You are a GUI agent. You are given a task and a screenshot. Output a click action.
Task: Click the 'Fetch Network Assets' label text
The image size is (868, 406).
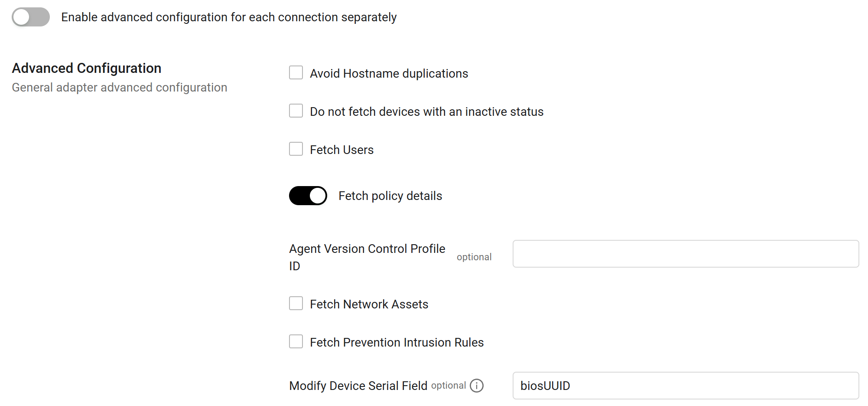coord(369,304)
